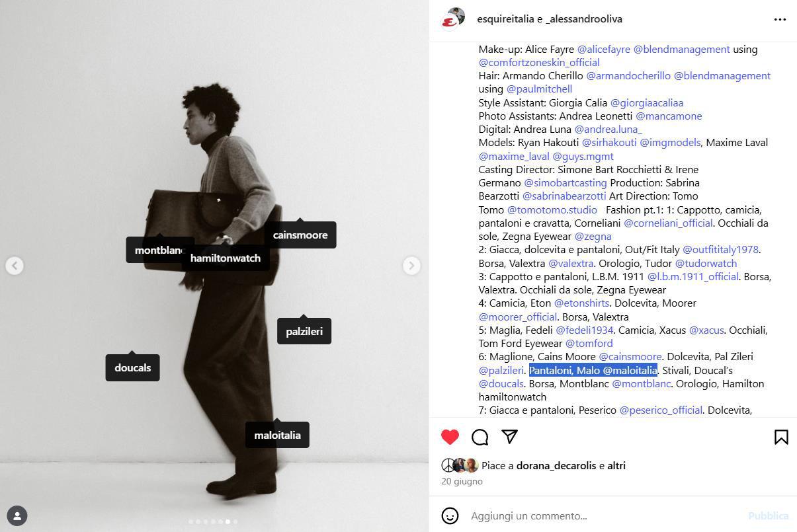Save post with bookmark icon
This screenshot has height=532, width=797.
click(x=781, y=437)
